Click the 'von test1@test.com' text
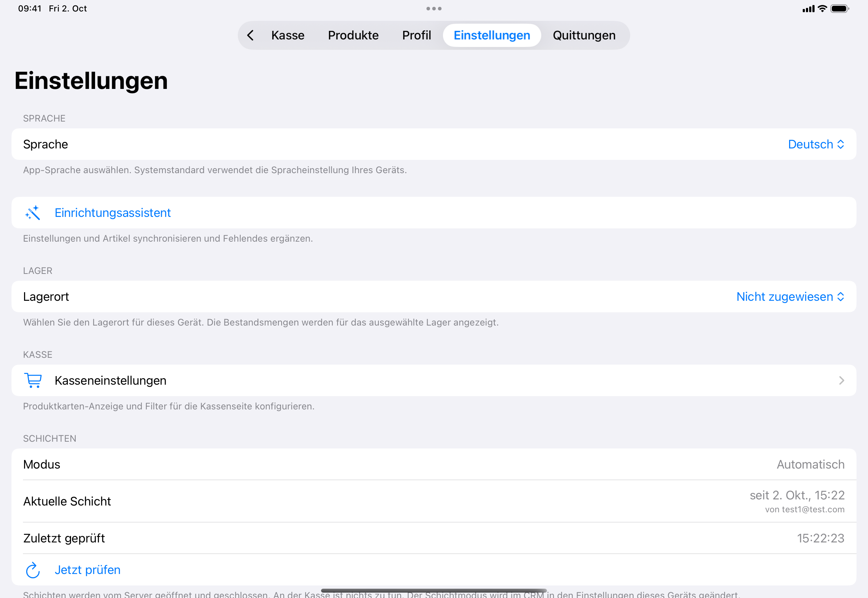This screenshot has height=598, width=868. pos(805,509)
